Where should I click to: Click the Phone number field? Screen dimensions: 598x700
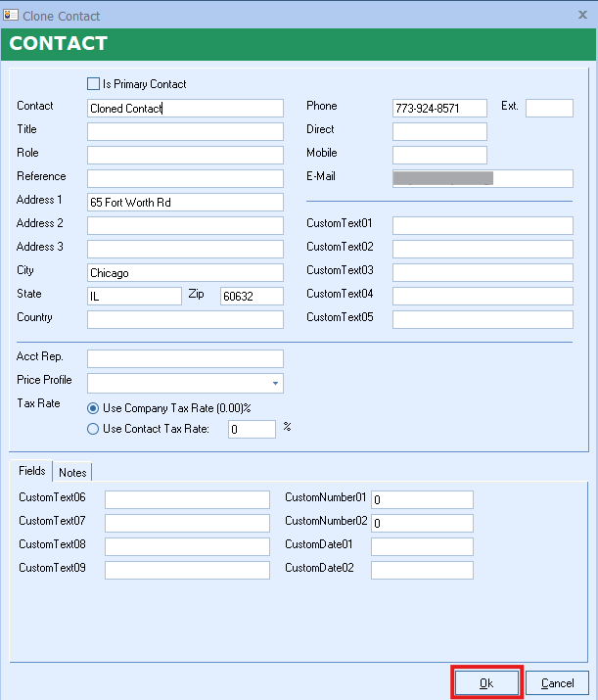tap(439, 109)
